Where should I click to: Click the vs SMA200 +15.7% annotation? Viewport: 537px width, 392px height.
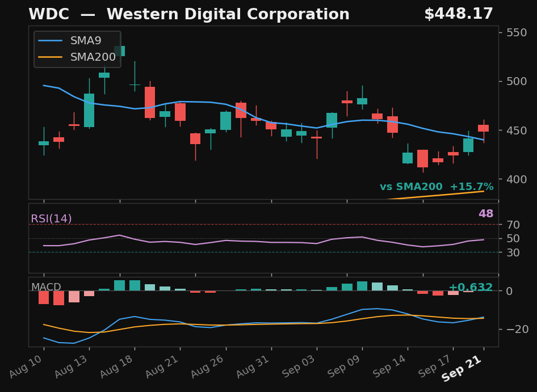437,187
